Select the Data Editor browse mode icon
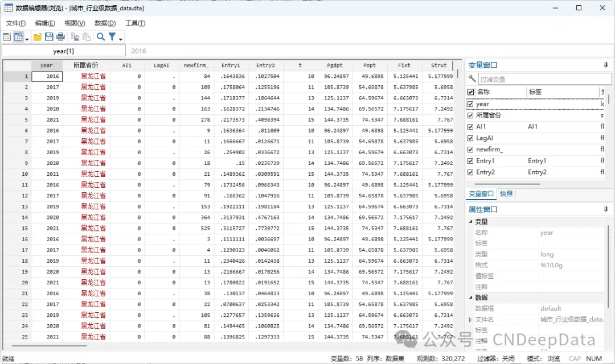Screen dimensions: 615x364 pyautogui.click(x=18, y=37)
